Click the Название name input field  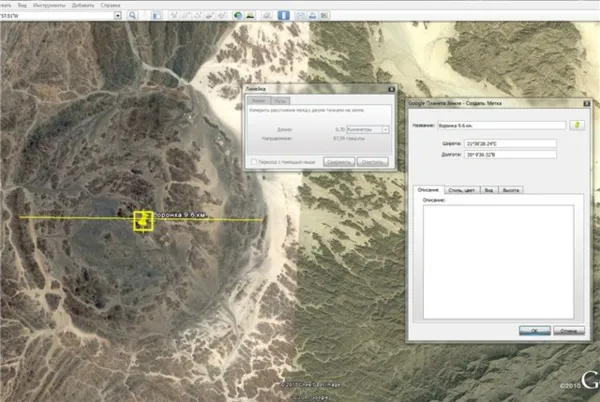pos(502,125)
